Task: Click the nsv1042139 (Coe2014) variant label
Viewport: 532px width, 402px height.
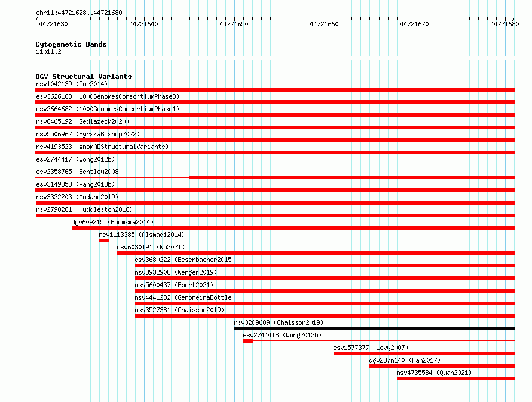Action: tap(72, 84)
